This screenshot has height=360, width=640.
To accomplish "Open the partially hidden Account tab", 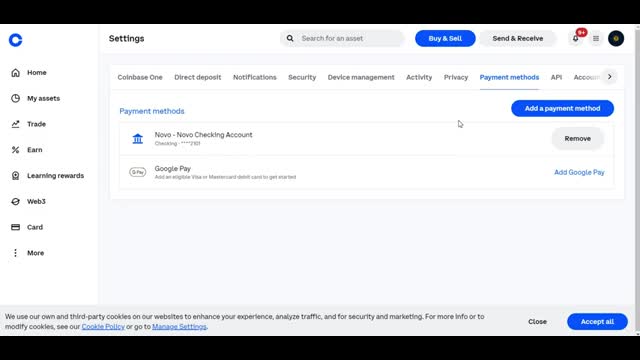I will [x=587, y=77].
